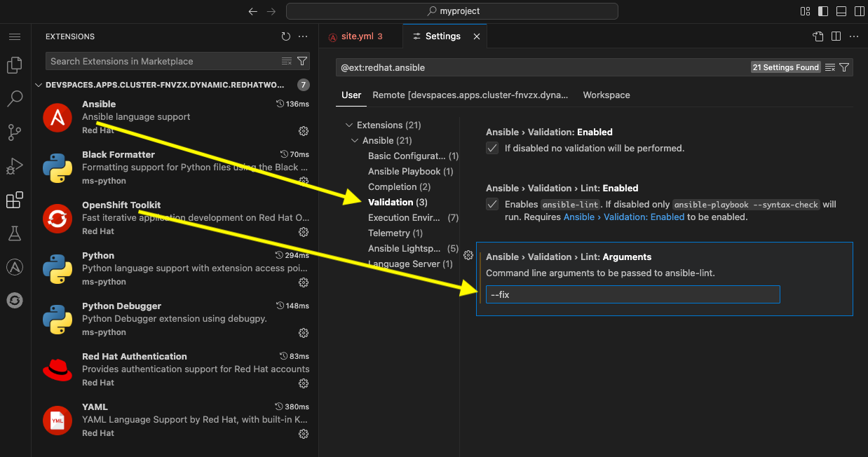Viewport: 868px width, 457px height.
Task: Open the gear menu for the Python extension
Action: pyautogui.click(x=303, y=282)
